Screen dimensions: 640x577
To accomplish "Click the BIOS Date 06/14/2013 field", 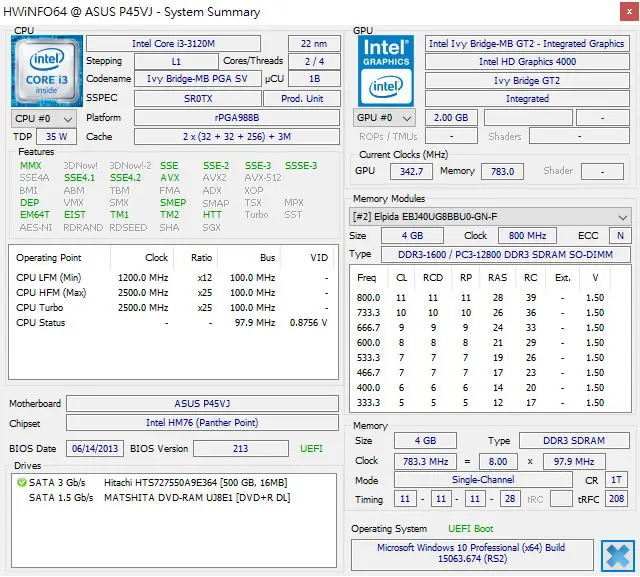I will [95, 448].
